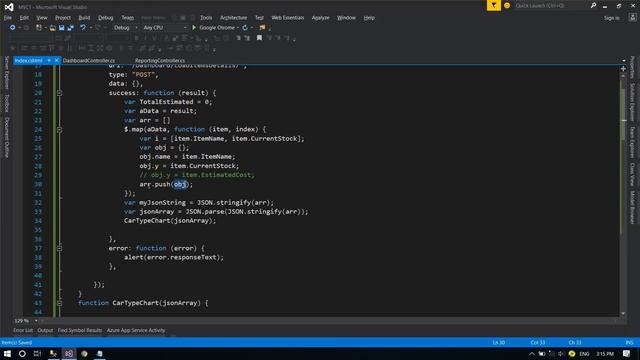
Task: Click the Open File folder icon
Action: point(53,28)
